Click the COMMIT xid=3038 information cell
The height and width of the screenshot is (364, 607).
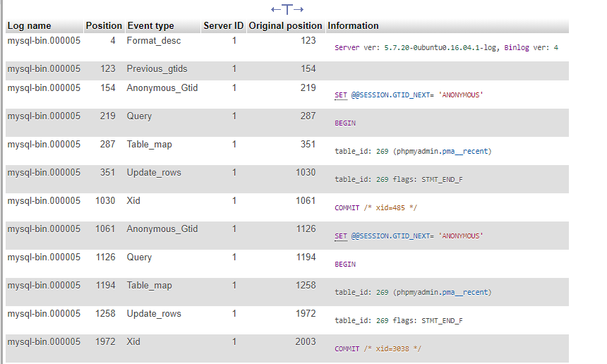(x=379, y=348)
